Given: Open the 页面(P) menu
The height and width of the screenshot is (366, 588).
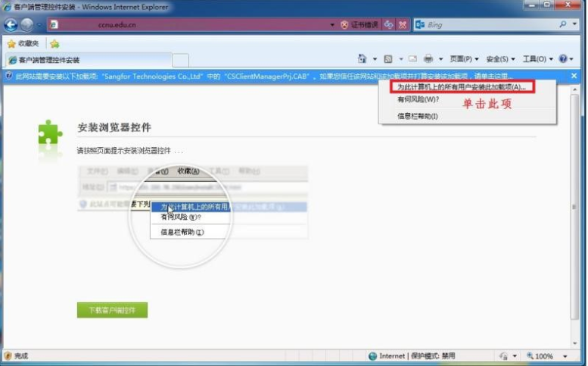Looking at the screenshot, I should (x=464, y=59).
